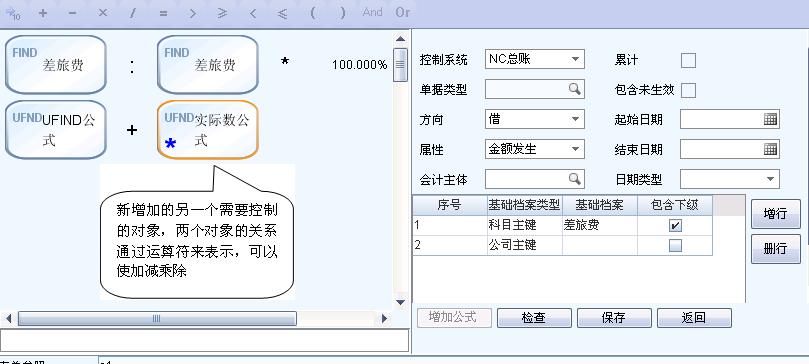
Task: Insert the Or logical operator
Action: (402, 12)
